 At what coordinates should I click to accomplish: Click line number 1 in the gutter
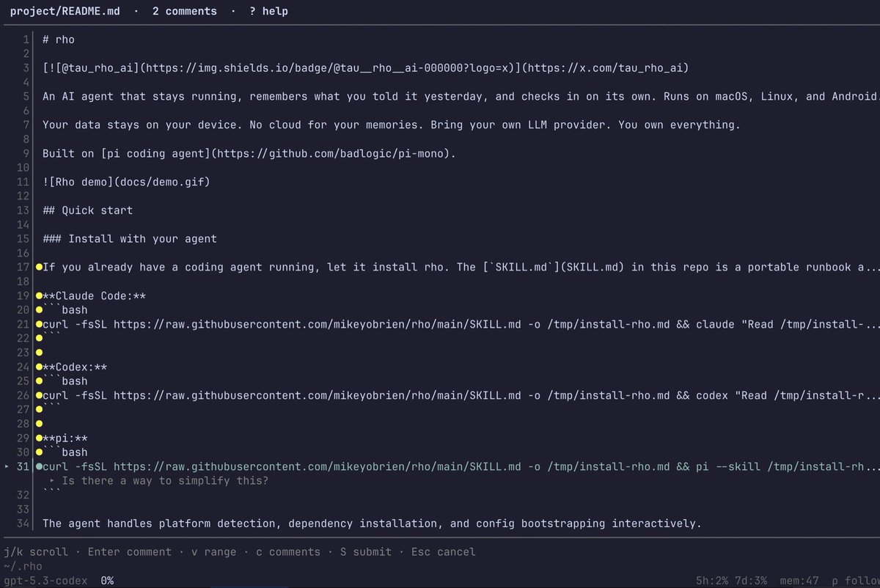coord(25,40)
